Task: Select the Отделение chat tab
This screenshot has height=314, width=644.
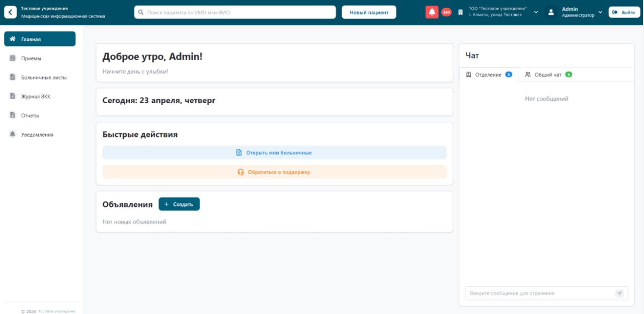Action: click(488, 74)
